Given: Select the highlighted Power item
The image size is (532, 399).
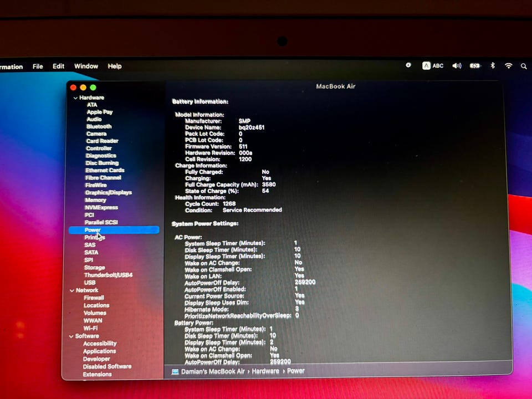Looking at the screenshot, I should 114,230.
